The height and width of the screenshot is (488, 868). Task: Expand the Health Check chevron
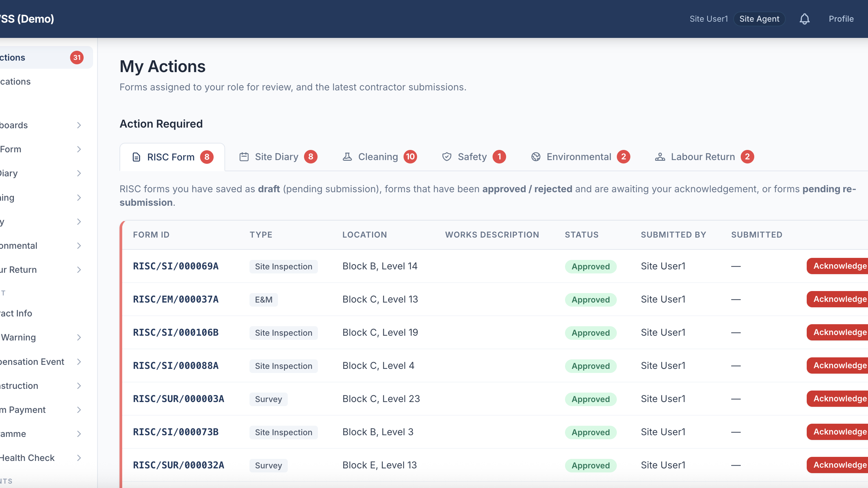pos(79,458)
